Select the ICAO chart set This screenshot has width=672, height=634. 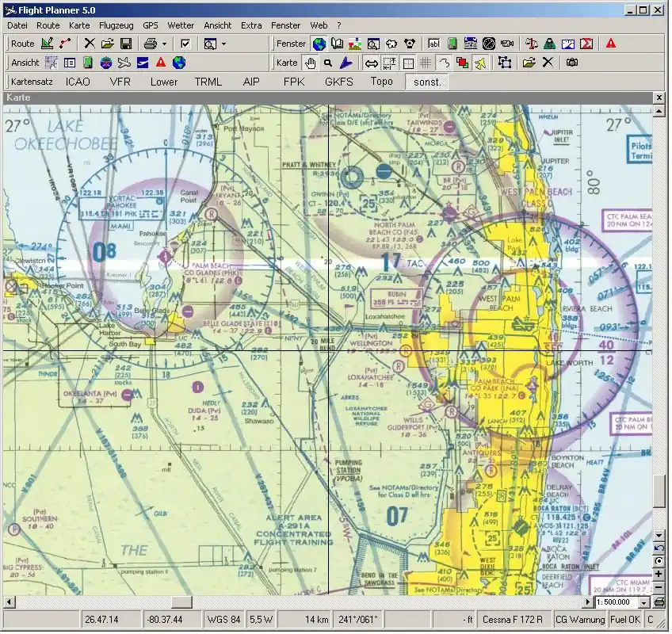point(78,82)
